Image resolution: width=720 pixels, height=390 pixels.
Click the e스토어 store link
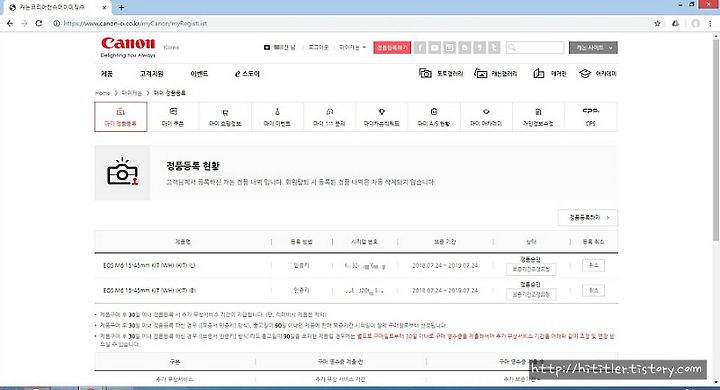247,73
